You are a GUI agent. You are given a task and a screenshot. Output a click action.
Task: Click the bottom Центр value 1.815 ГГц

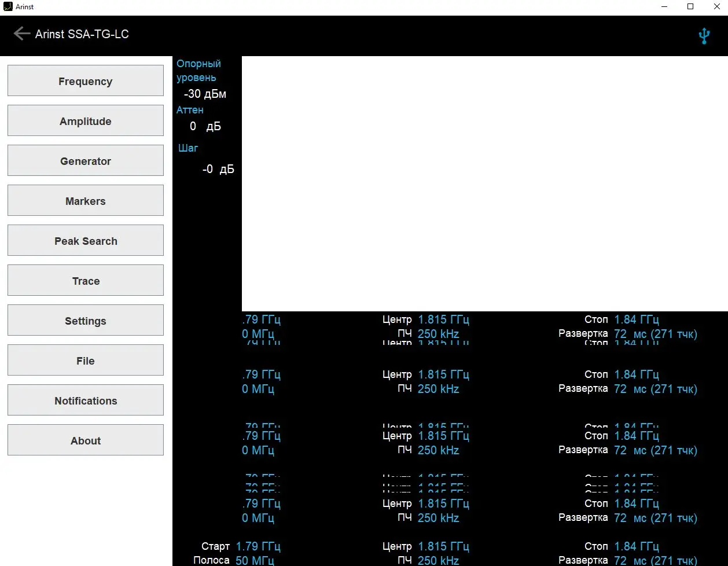[444, 546]
